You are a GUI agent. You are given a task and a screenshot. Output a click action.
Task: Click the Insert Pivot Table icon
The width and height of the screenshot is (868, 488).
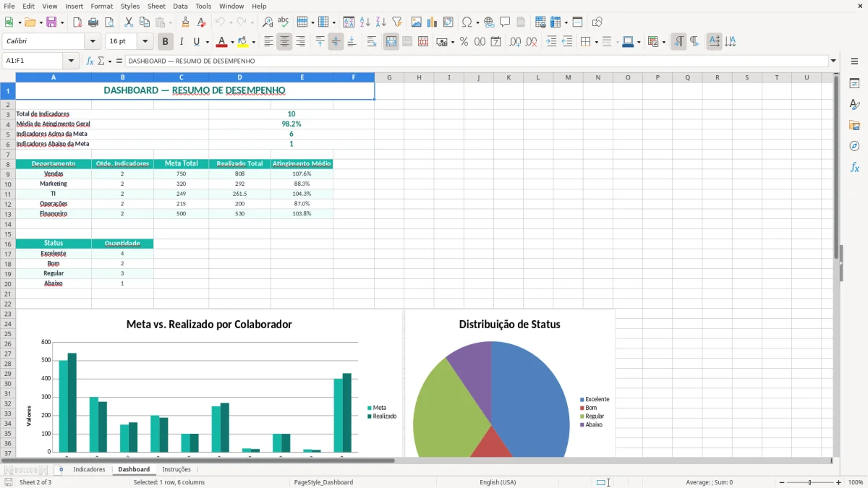click(x=448, y=22)
